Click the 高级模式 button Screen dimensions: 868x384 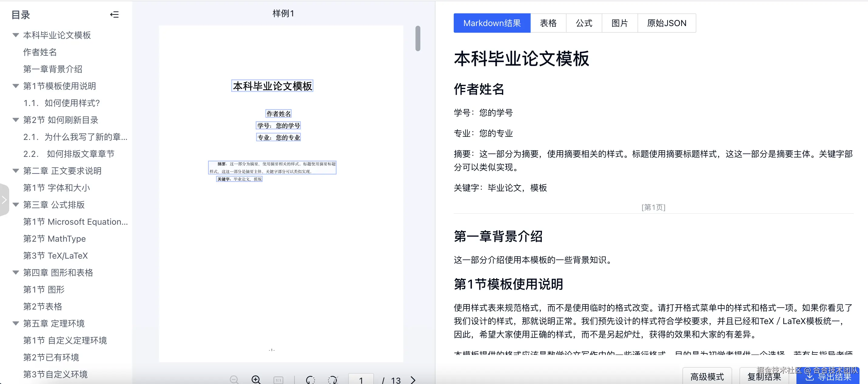coord(707,376)
